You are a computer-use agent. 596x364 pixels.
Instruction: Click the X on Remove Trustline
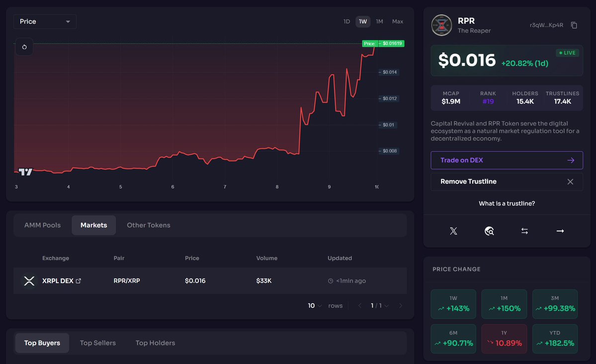pos(570,181)
